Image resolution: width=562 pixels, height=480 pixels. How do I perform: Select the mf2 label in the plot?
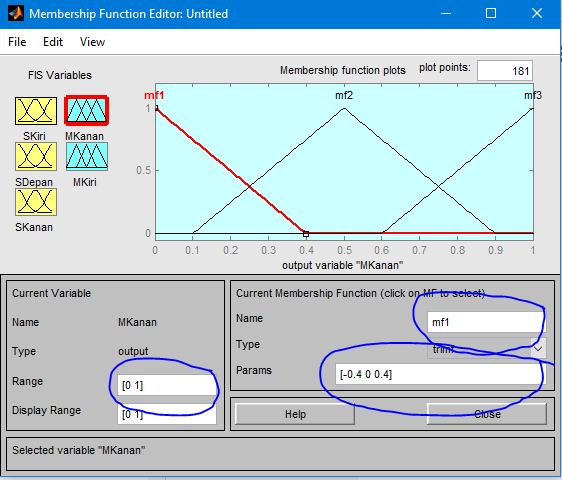(x=344, y=95)
